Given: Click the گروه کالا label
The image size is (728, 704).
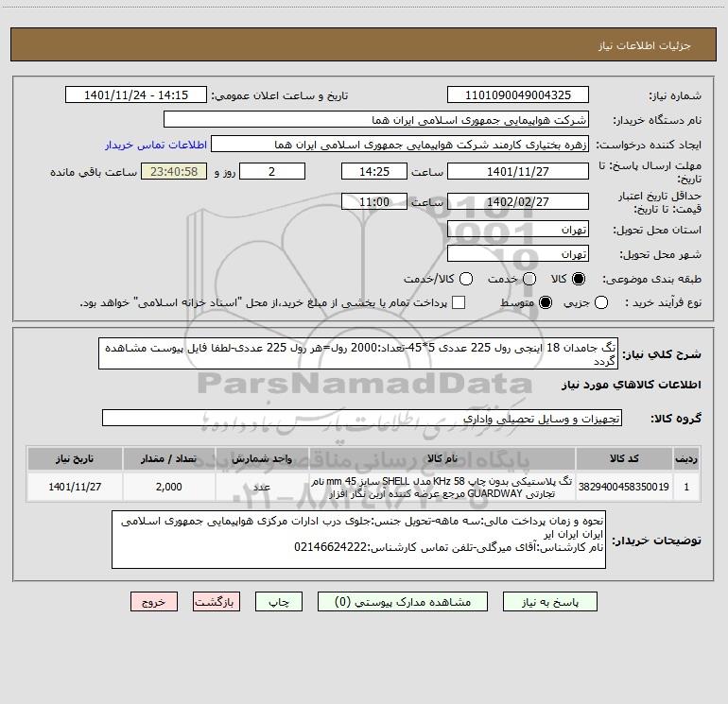Looking at the screenshot, I should pos(676,419).
